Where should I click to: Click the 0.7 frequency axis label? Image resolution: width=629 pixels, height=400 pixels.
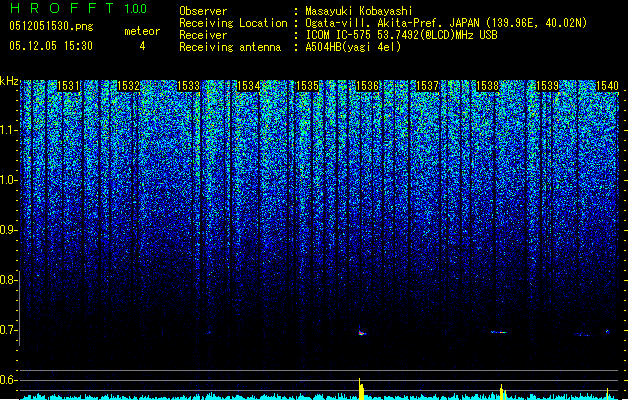pyautogui.click(x=8, y=330)
